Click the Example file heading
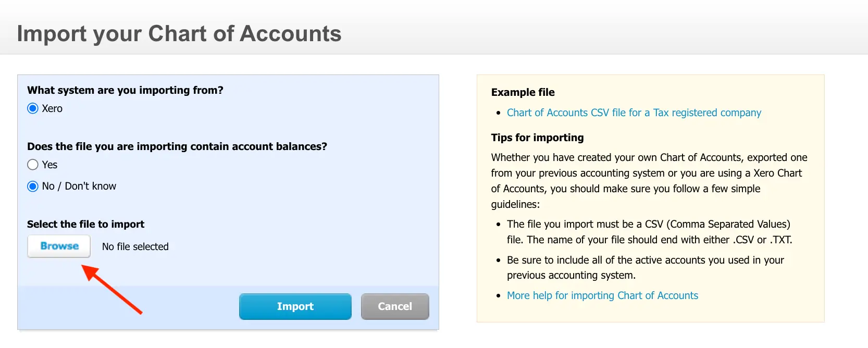Viewport: 868px width, 348px height. (x=522, y=92)
